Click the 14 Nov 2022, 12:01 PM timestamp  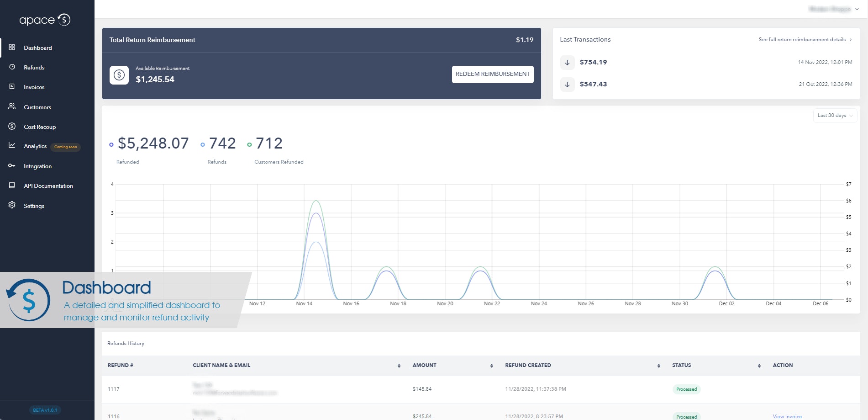[x=825, y=63]
